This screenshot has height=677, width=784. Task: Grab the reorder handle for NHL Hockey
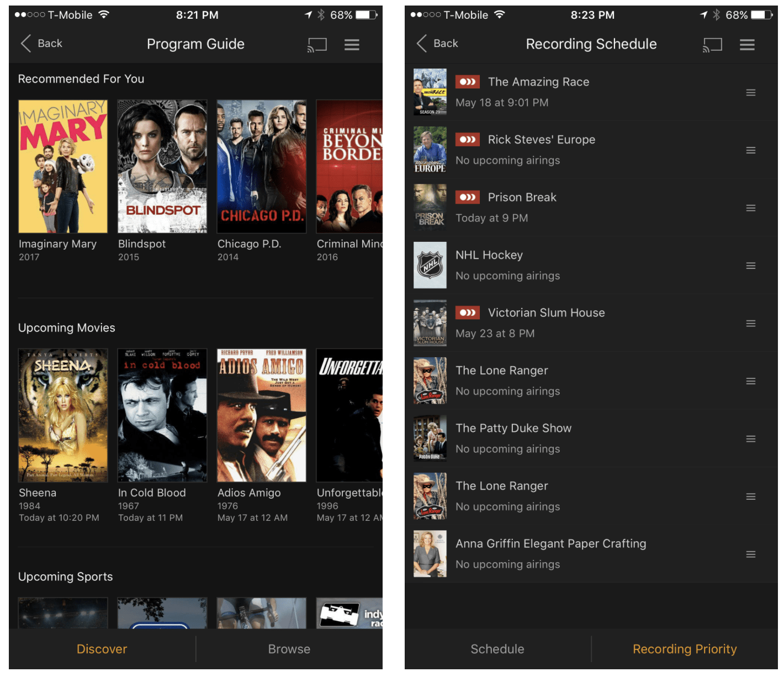[x=751, y=266]
